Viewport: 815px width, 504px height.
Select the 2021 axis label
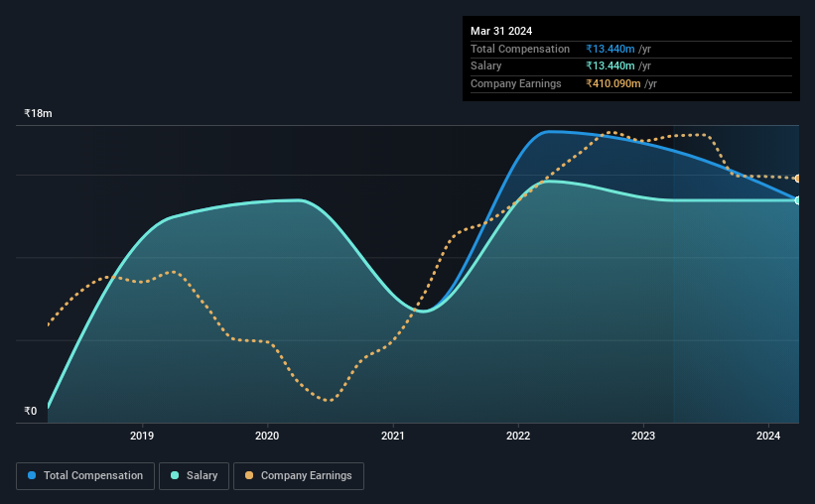point(392,436)
